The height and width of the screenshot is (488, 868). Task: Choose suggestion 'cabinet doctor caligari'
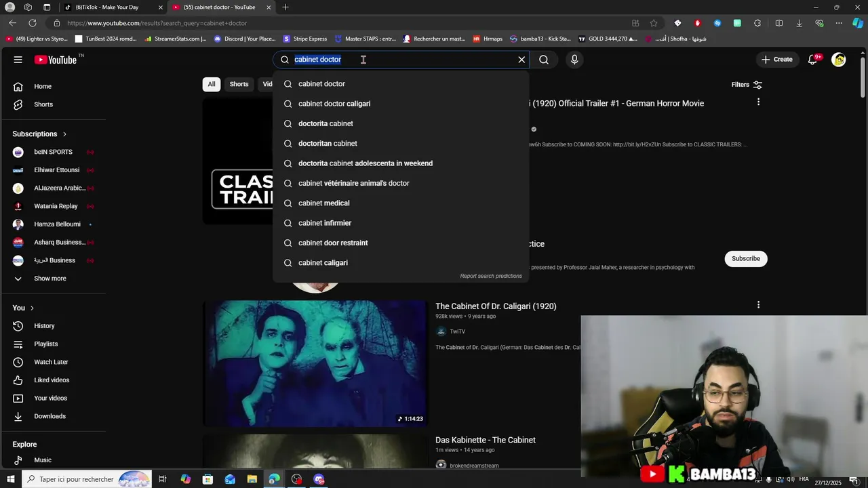400,104
